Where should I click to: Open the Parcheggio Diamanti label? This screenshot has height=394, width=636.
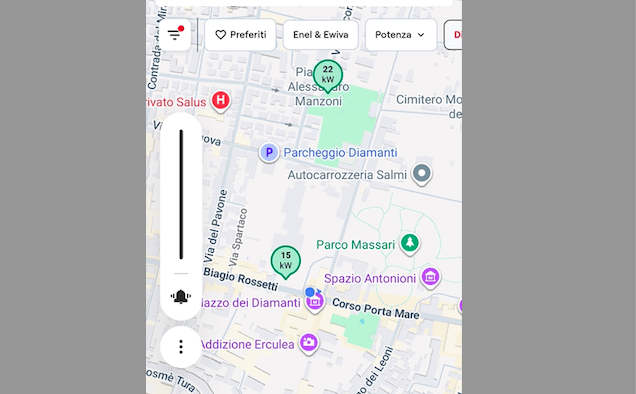coord(340,153)
